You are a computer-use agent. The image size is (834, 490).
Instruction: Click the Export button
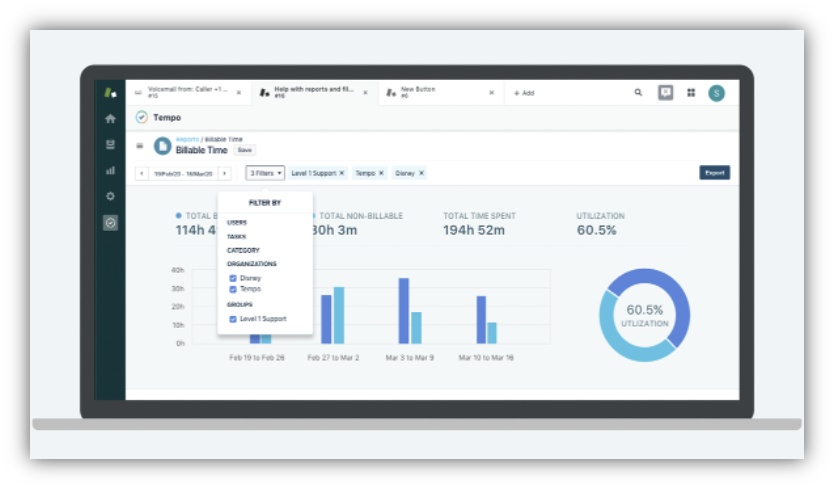pos(714,173)
